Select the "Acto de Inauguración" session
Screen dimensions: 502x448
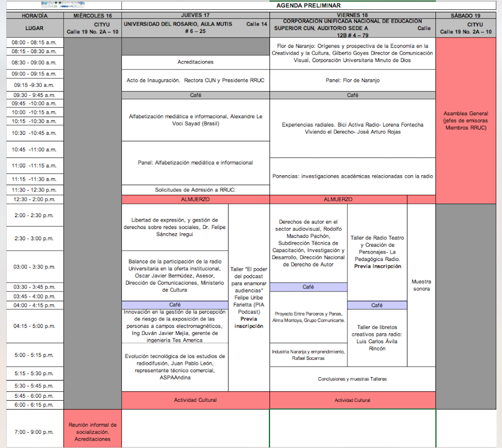196,80
